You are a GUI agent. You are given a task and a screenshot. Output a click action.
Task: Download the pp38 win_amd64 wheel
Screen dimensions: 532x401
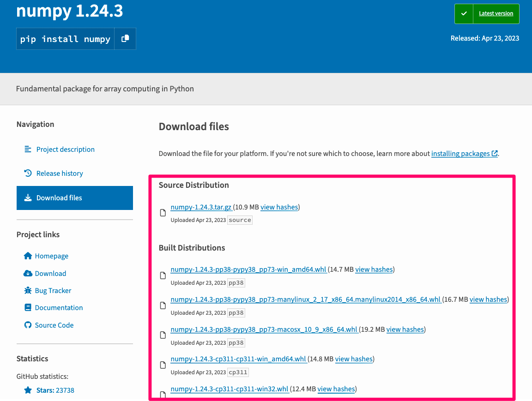tap(248, 269)
